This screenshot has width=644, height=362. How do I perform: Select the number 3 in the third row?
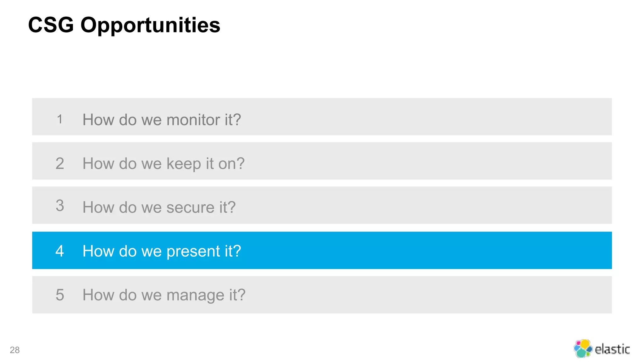coord(60,206)
